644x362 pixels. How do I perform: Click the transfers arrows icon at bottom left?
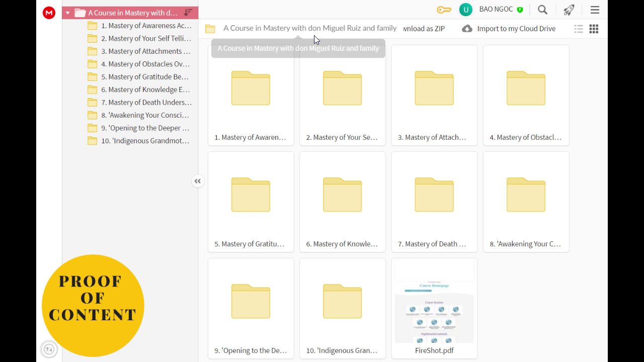[x=49, y=348]
